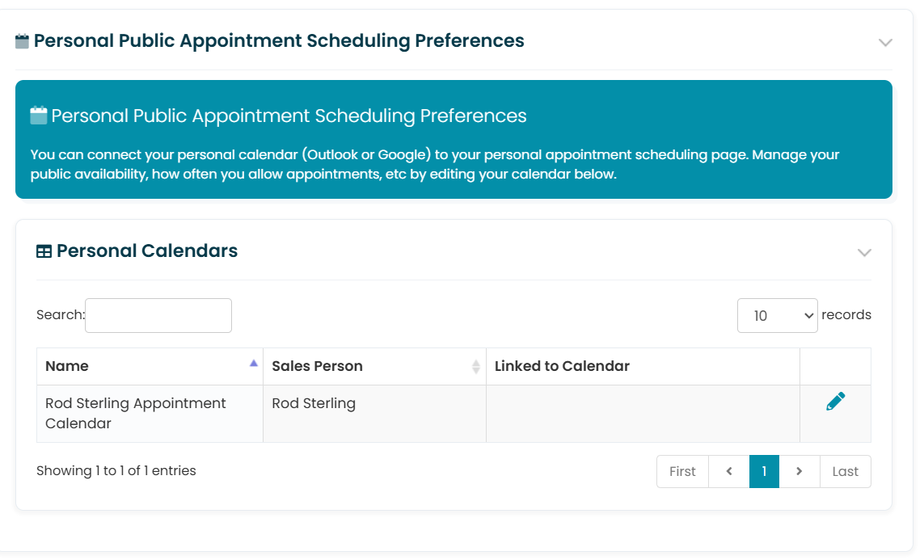This screenshot has height=560, width=924.
Task: Click the sort arrows in Sales Person column
Action: [x=476, y=366]
